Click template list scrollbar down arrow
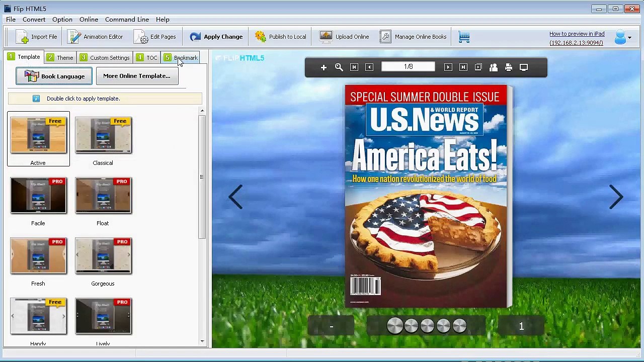Screen dimensions: 644x362 202,341
